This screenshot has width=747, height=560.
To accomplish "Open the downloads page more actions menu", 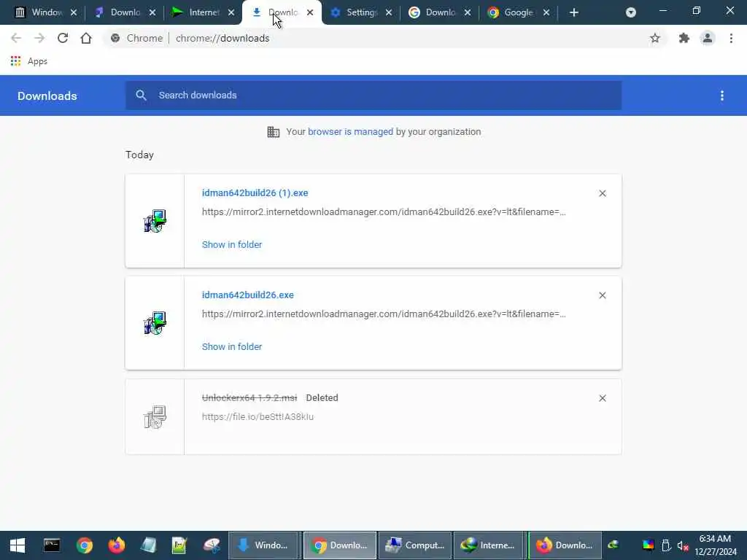I will click(722, 96).
